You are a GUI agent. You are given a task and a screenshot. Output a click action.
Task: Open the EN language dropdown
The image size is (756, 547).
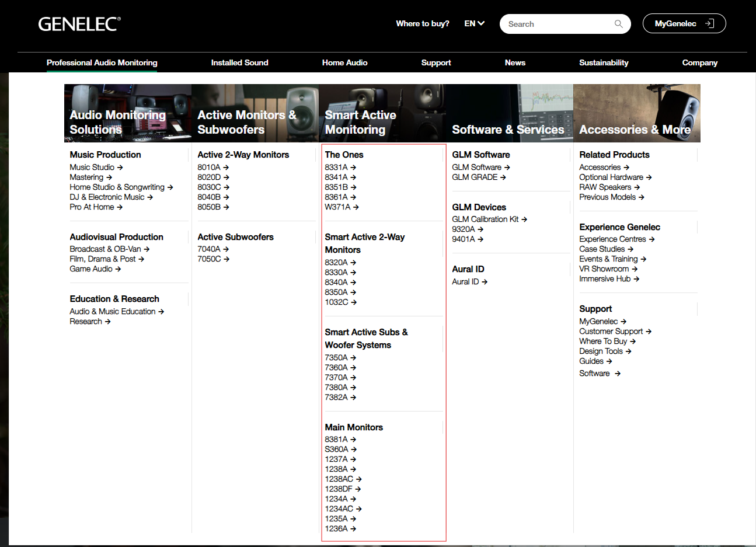tap(474, 23)
